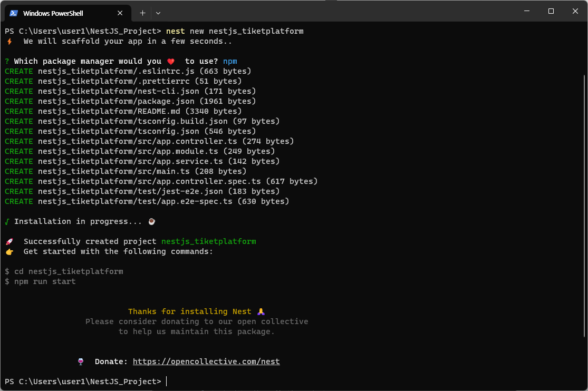Click the pointing hand emoji beside Get started

(x=9, y=251)
